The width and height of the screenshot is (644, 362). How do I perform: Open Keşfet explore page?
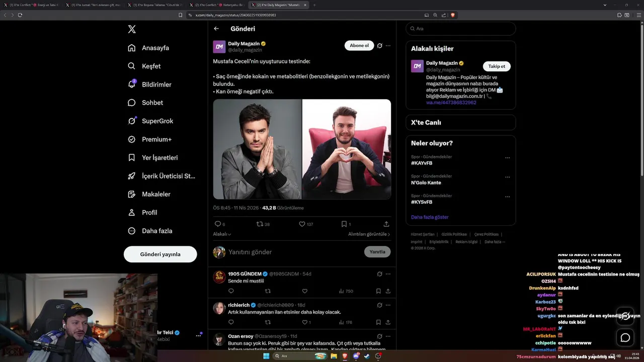pos(144,66)
